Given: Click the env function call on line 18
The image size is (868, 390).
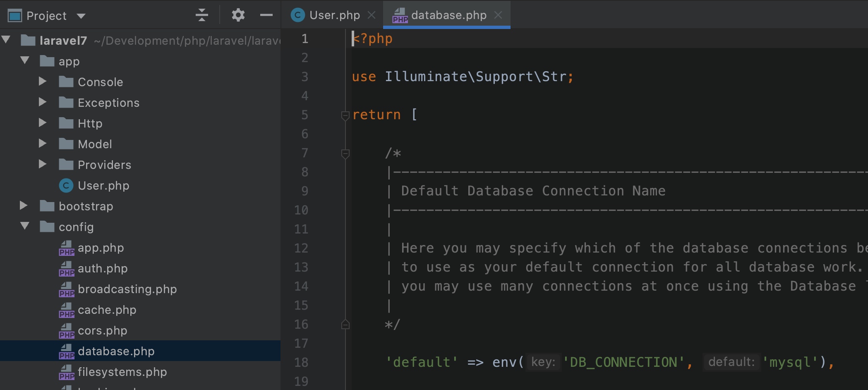Looking at the screenshot, I should [504, 362].
